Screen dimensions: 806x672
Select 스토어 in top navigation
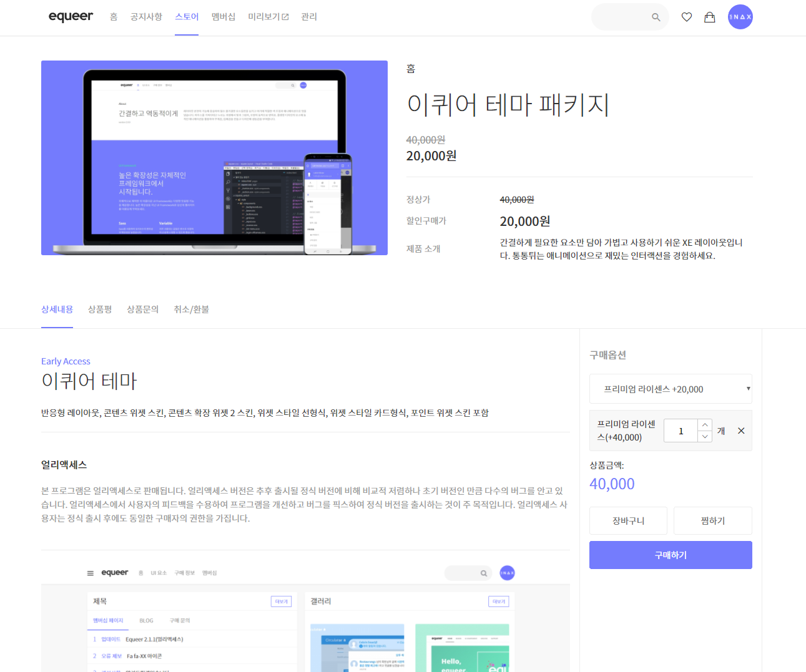point(187,17)
